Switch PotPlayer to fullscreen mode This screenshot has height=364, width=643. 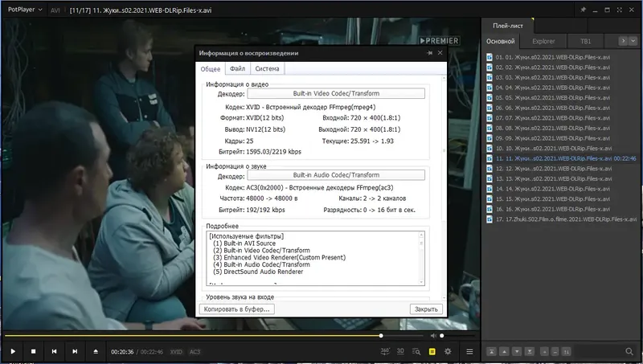pyautogui.click(x=619, y=10)
